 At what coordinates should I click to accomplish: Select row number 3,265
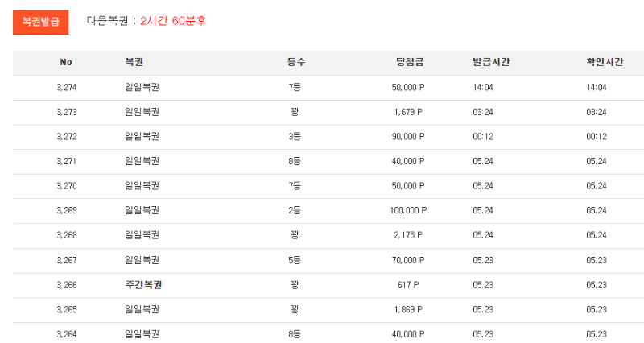(x=67, y=309)
